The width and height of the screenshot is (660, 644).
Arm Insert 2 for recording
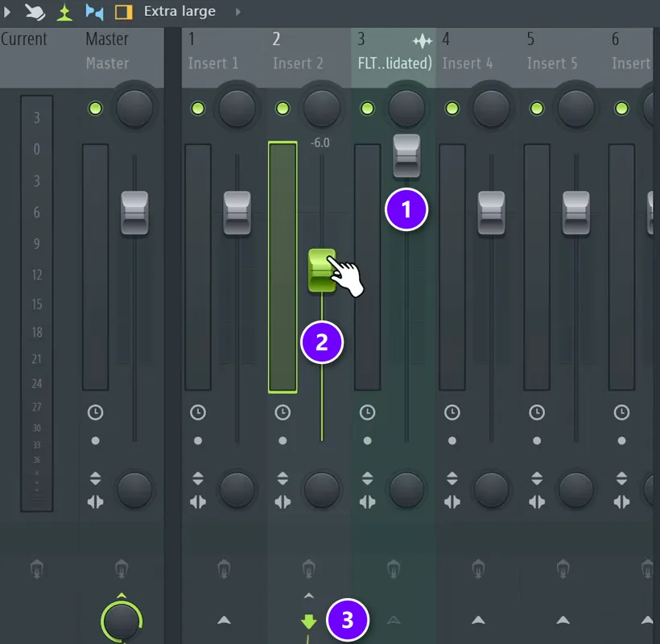pyautogui.click(x=308, y=569)
